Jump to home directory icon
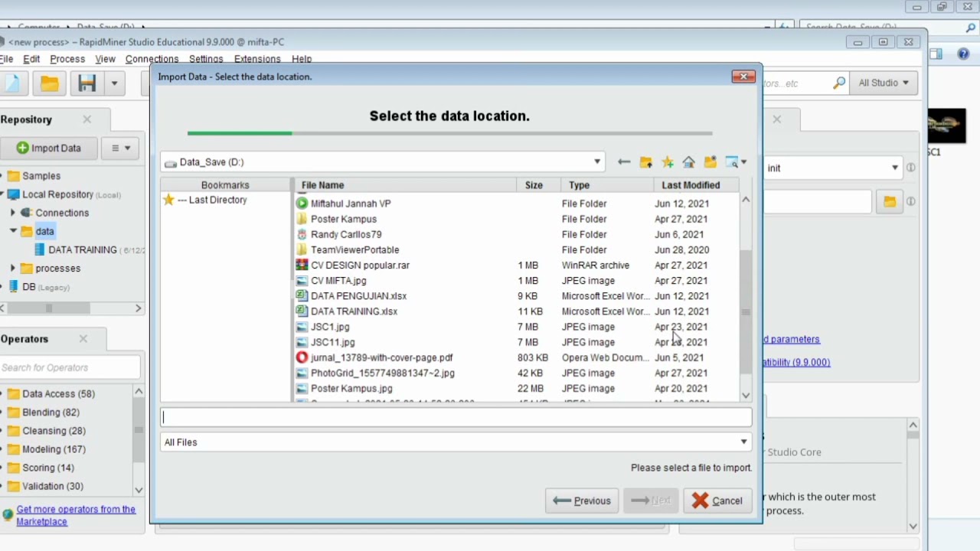This screenshot has height=551, width=980. point(689,162)
